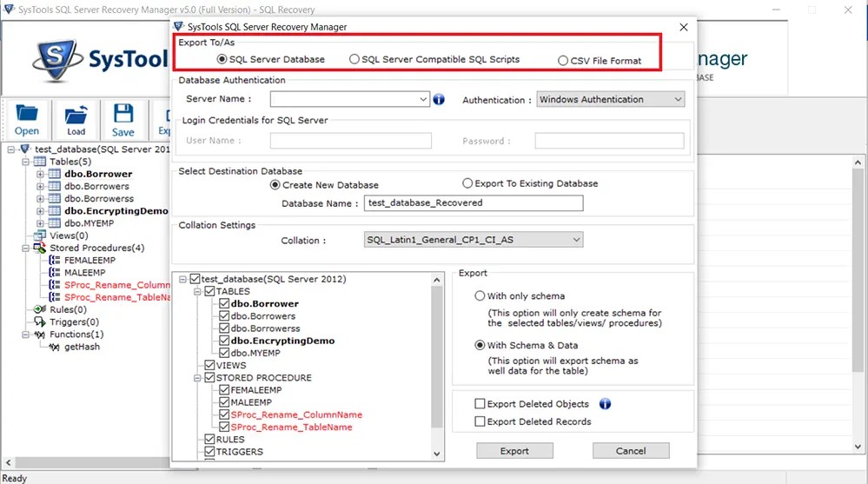Uncheck VIEWS checkbox in dialog tree

[209, 365]
